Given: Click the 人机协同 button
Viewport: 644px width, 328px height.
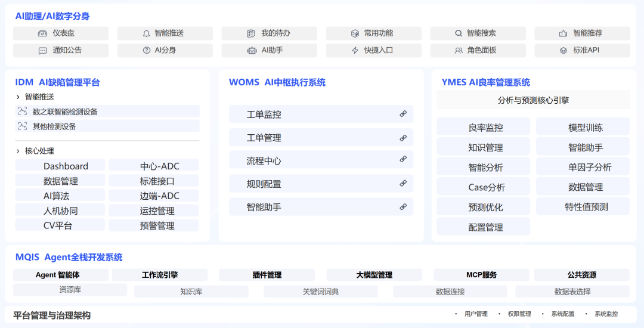Looking at the screenshot, I should click(60, 210).
